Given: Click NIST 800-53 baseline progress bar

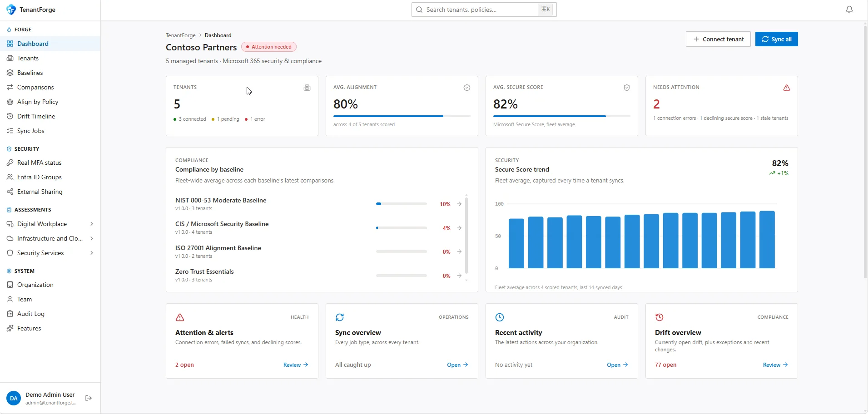Looking at the screenshot, I should click(401, 204).
